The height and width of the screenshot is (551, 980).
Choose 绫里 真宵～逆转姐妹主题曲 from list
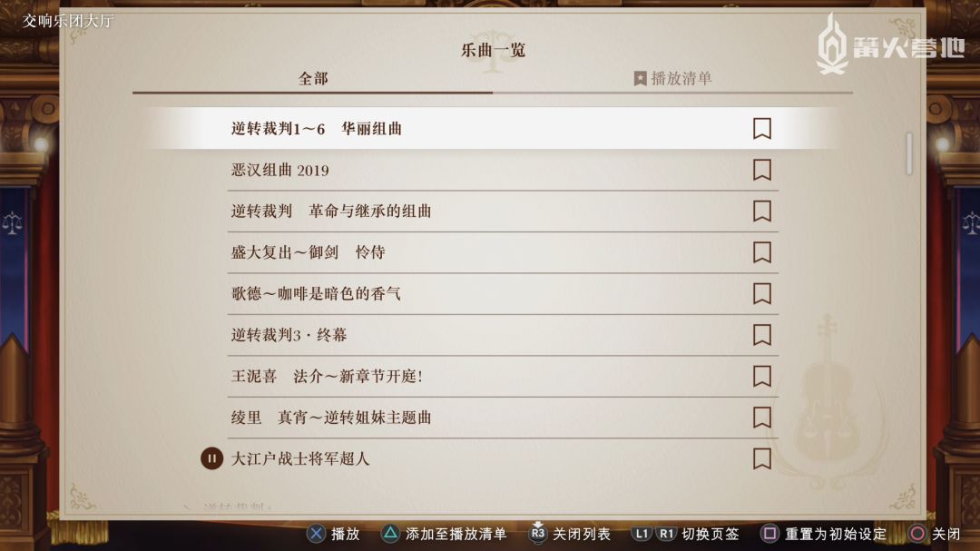[x=331, y=418]
